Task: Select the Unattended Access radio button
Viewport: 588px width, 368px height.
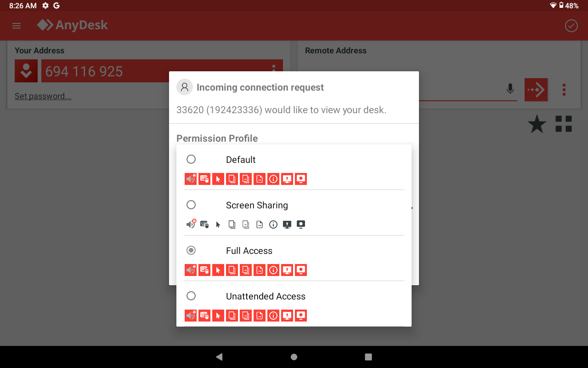Action: coord(191,296)
